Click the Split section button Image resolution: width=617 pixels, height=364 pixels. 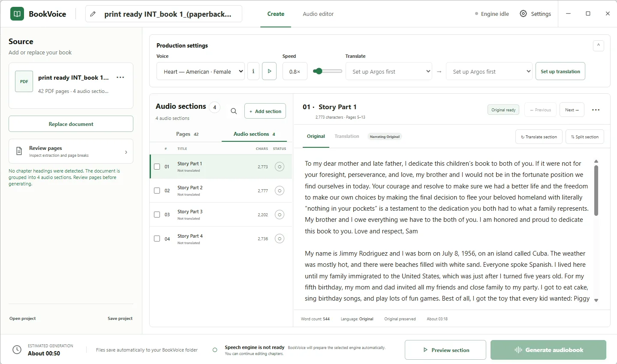click(x=585, y=137)
